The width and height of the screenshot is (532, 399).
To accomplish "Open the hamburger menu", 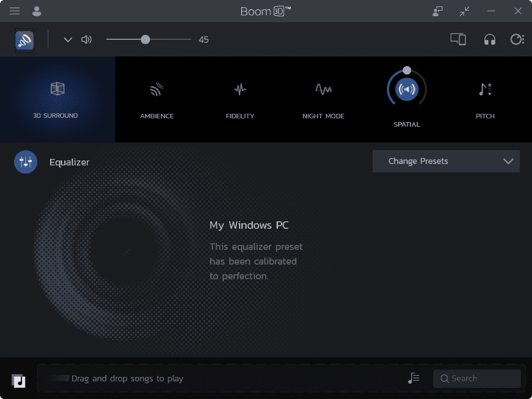I will tap(15, 11).
